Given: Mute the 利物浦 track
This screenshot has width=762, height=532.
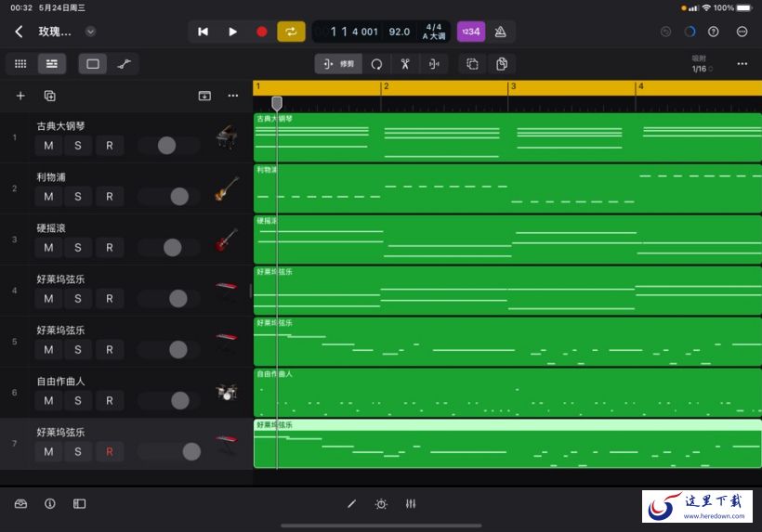Looking at the screenshot, I should pos(48,197).
